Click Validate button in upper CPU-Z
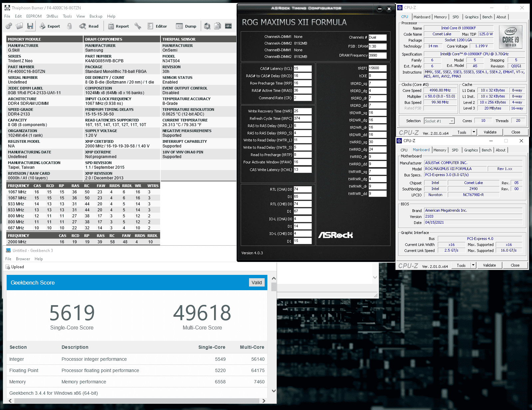Viewport: 532px width, 410px height. (x=490, y=132)
